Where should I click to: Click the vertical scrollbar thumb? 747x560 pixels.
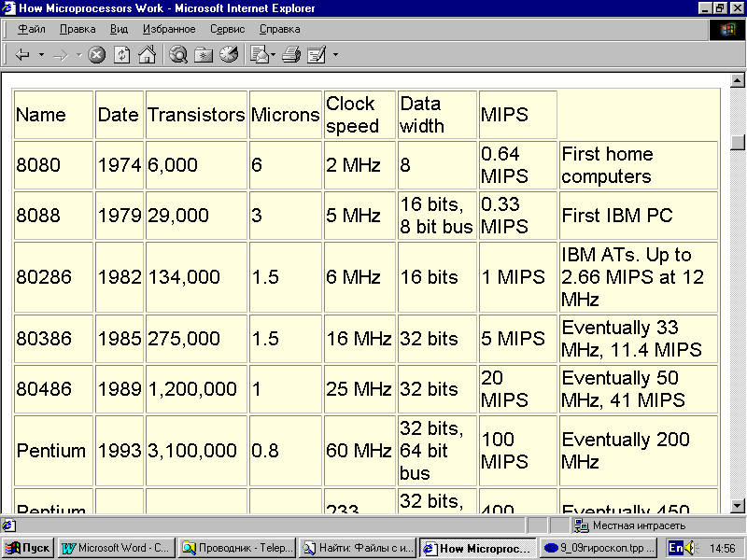tap(737, 143)
